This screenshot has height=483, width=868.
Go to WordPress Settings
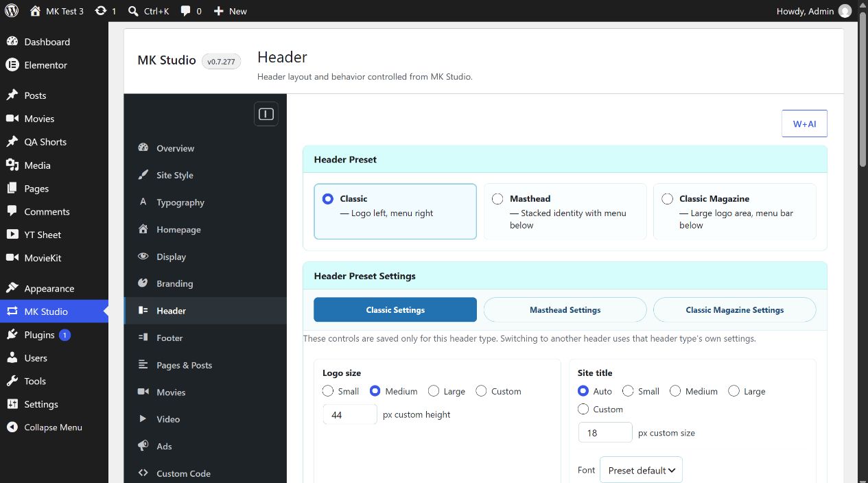(x=54, y=404)
